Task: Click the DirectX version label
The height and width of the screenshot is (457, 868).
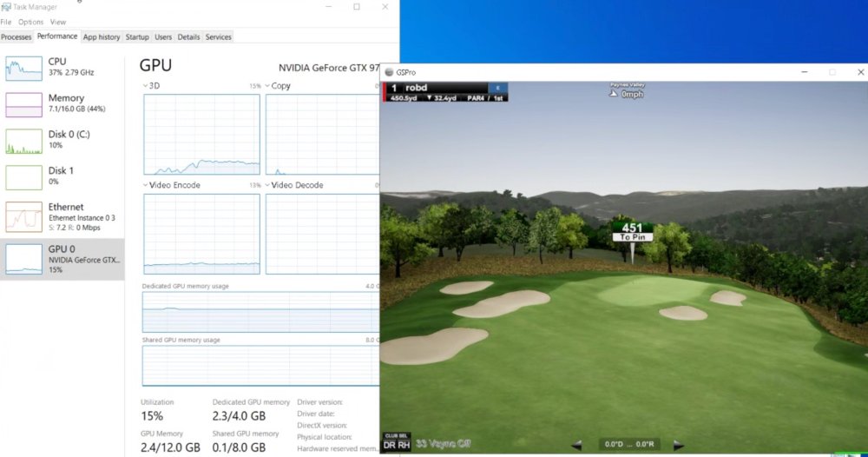Action: [322, 426]
